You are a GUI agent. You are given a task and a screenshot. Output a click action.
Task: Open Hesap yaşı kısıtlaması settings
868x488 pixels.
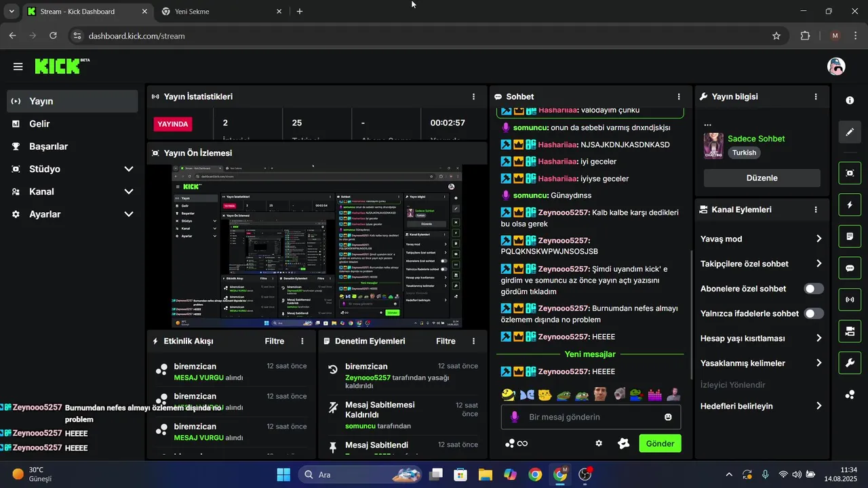tap(762, 338)
